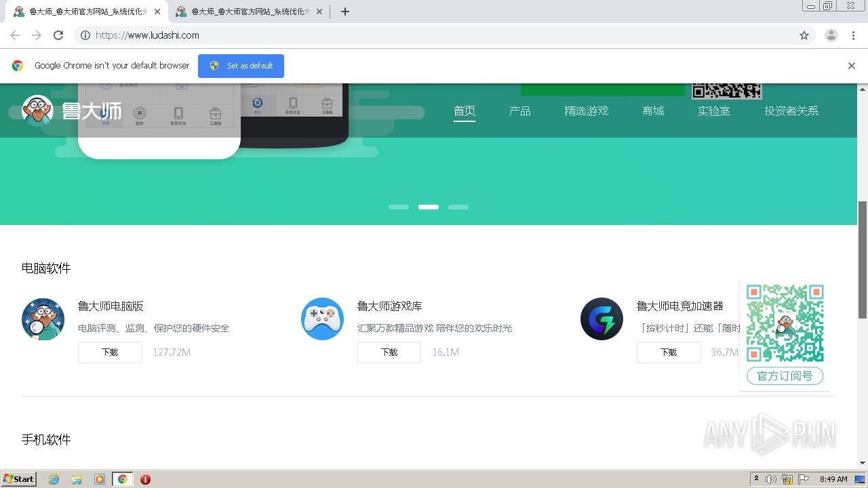Click the network icon in system tray
This screenshot has width=868, height=488.
coord(787,479)
